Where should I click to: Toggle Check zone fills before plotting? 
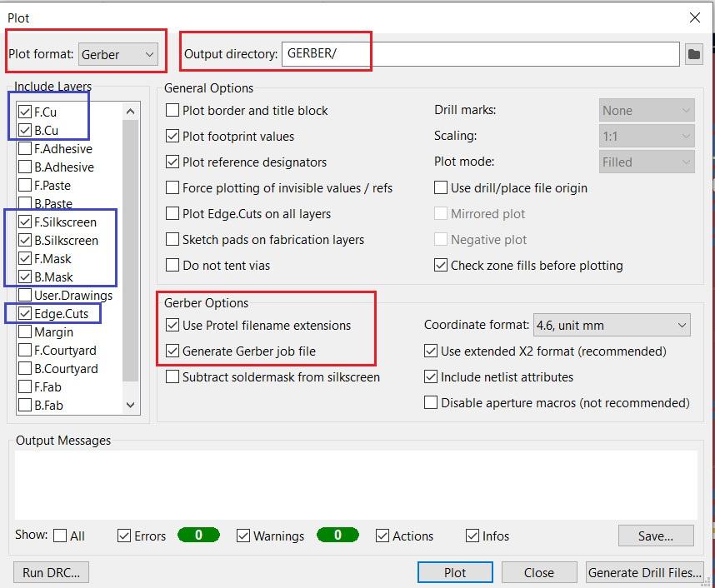click(x=441, y=265)
